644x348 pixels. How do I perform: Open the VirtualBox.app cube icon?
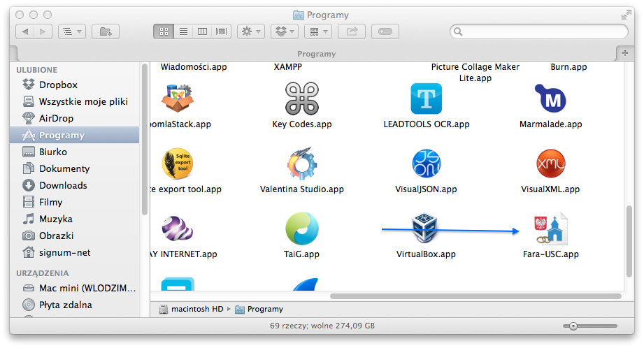pos(424,229)
